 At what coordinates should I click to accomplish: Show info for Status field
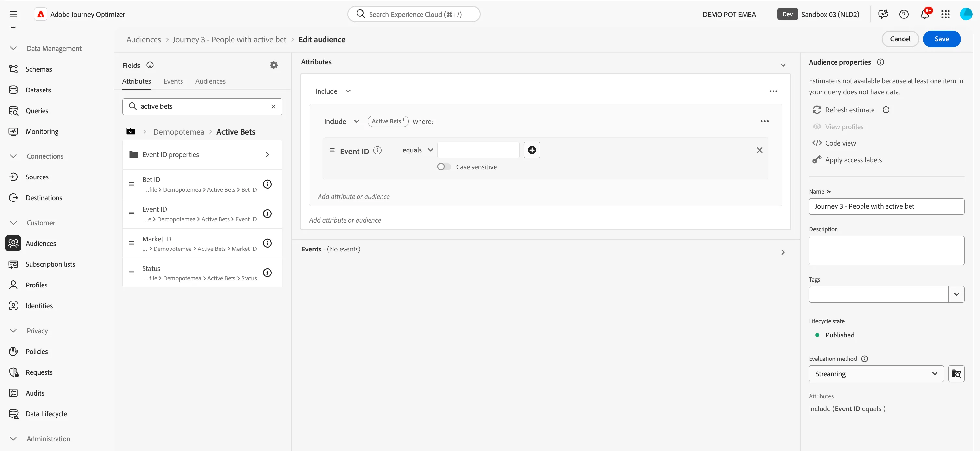pos(268,273)
